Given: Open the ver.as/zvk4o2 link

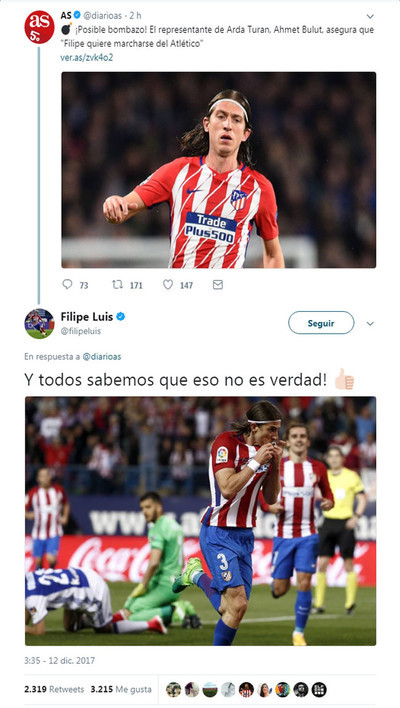Looking at the screenshot, I should coord(87,57).
